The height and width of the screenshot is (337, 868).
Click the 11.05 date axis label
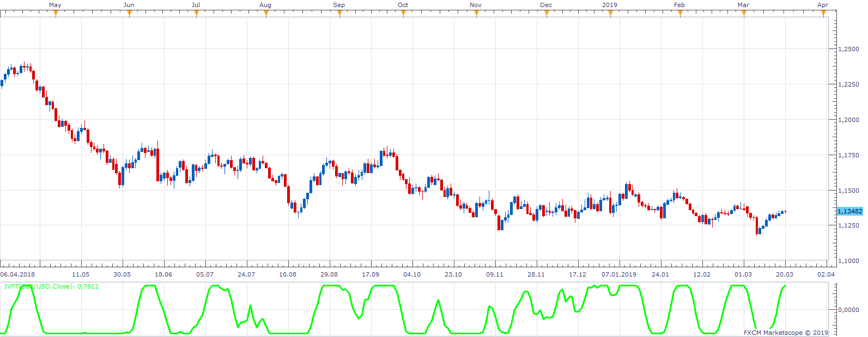coord(81,274)
